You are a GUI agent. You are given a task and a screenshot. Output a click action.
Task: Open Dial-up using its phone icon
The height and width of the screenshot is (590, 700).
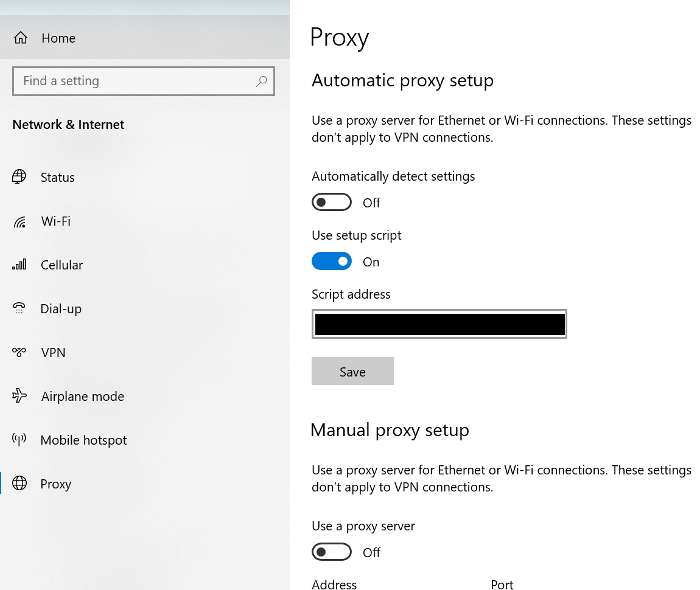(x=19, y=308)
